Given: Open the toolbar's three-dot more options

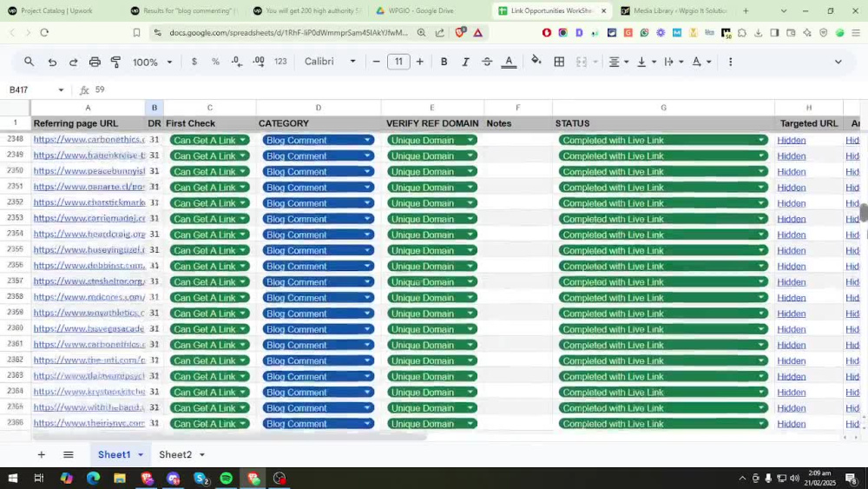Looking at the screenshot, I should pos(730,62).
